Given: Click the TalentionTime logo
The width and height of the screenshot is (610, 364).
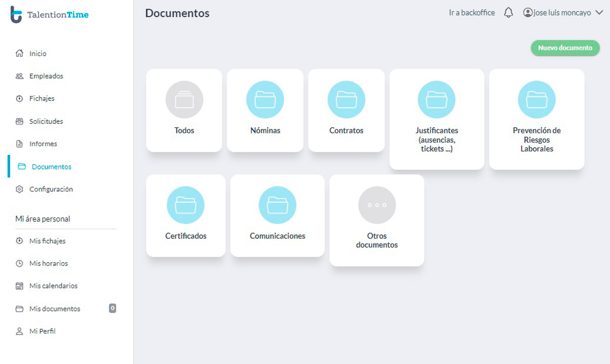Looking at the screenshot, I should point(50,14).
